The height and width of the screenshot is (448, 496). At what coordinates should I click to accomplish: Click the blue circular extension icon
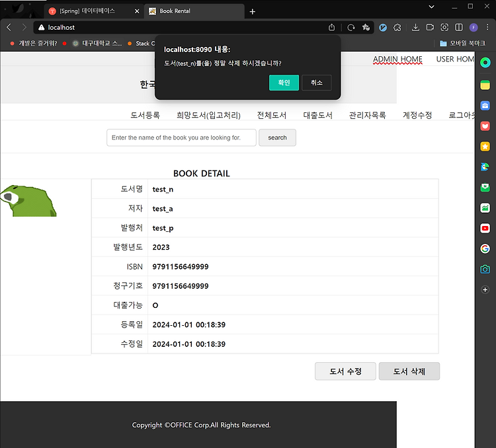click(x=383, y=28)
